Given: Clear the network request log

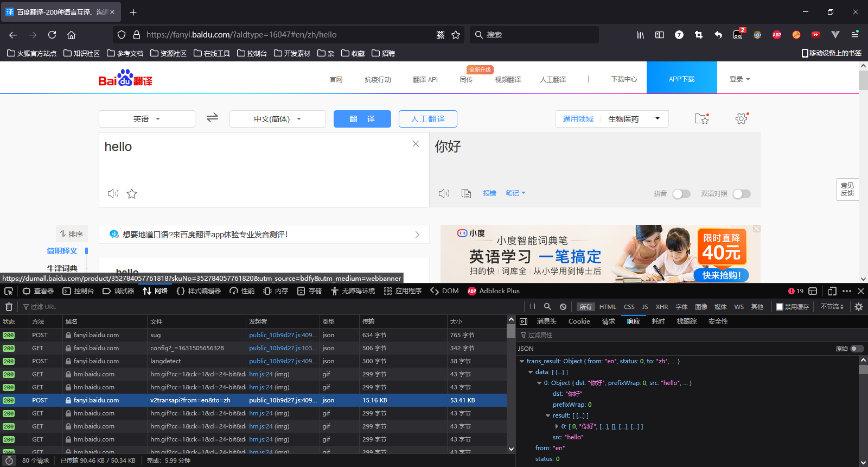Looking at the screenshot, I should 9,307.
